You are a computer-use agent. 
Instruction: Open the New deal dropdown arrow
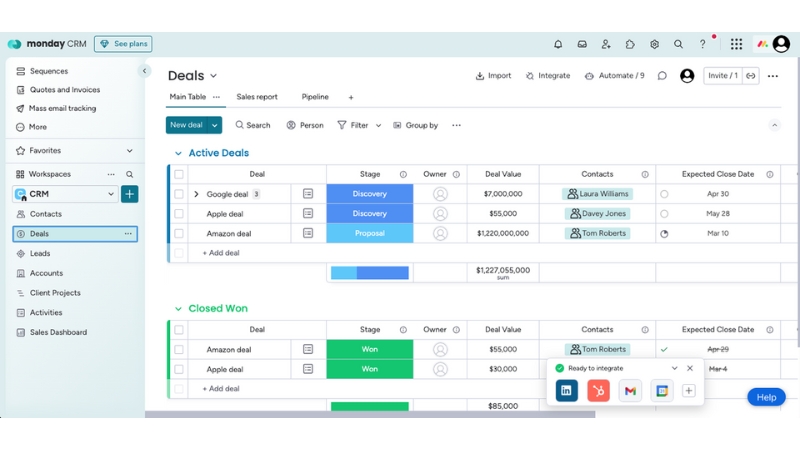pos(215,125)
